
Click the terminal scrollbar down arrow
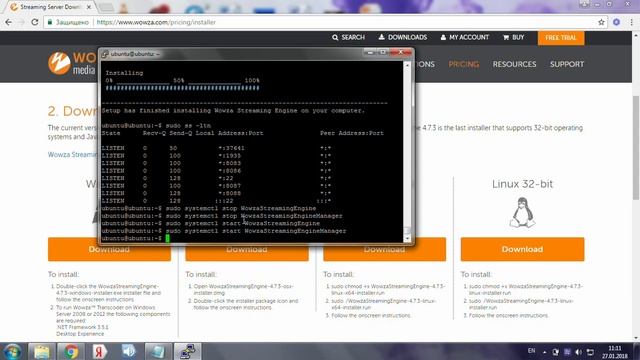407,239
